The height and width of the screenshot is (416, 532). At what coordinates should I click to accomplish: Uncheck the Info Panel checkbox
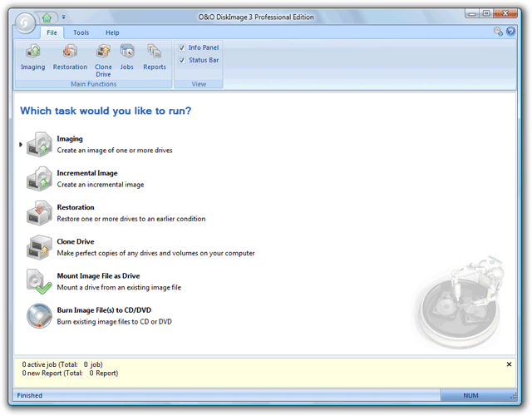182,47
